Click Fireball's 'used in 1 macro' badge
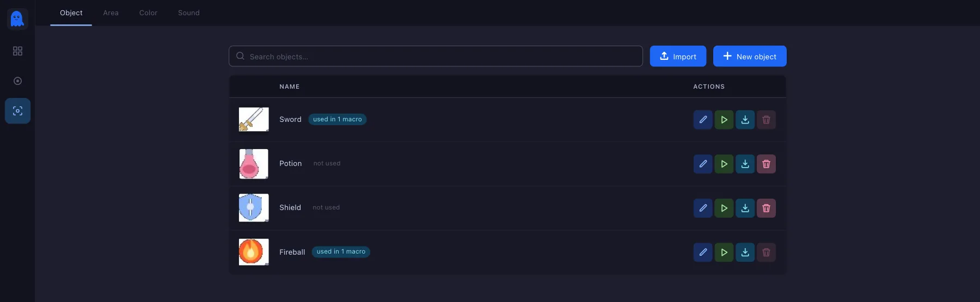Viewport: 980px width, 302px height. (x=341, y=251)
